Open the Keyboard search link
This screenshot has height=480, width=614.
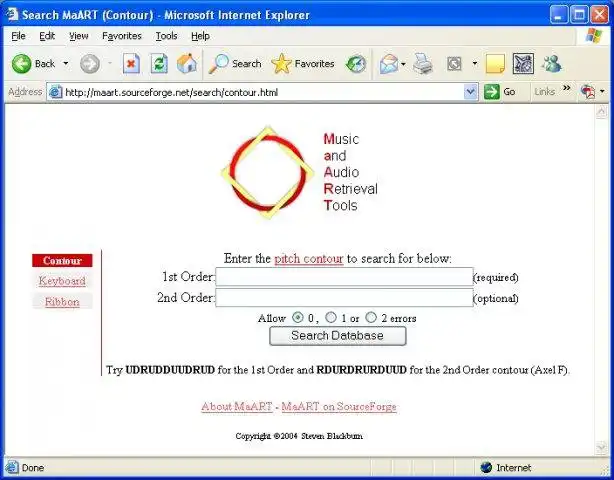62,281
